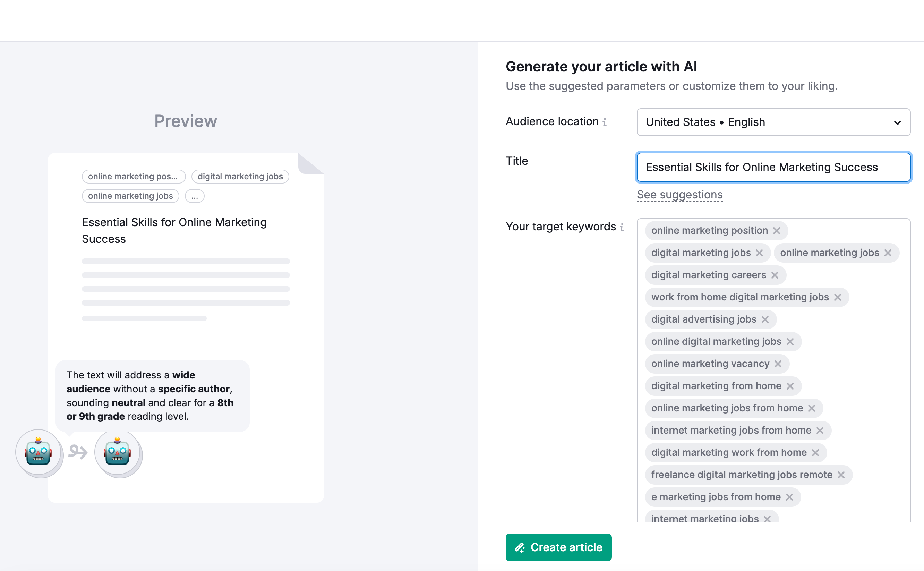Remove 'digital marketing careers' keyword chip

(x=775, y=275)
